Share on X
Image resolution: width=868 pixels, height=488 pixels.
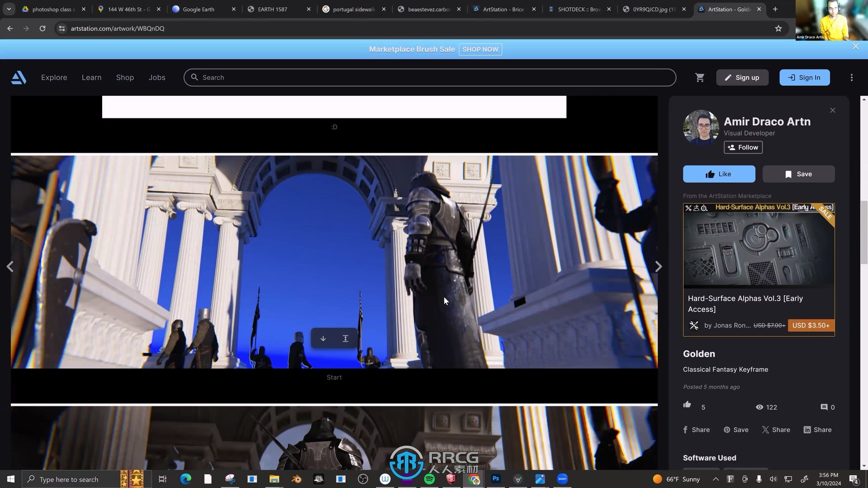(x=776, y=430)
